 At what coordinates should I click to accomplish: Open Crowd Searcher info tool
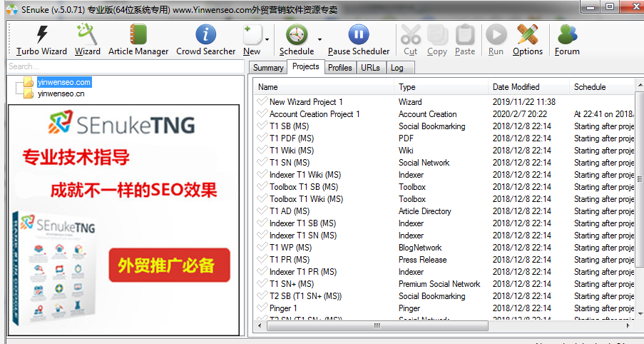[x=206, y=40]
